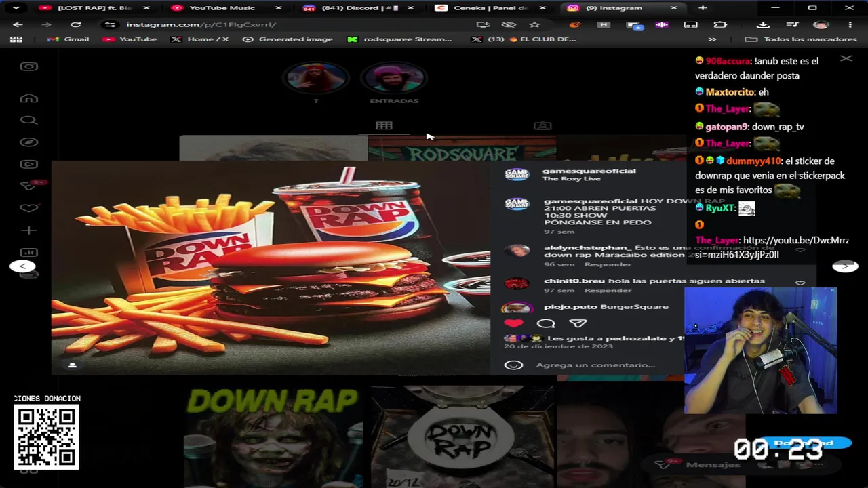Open the burger and fries post image
This screenshot has width=868, height=488.
coord(271,268)
